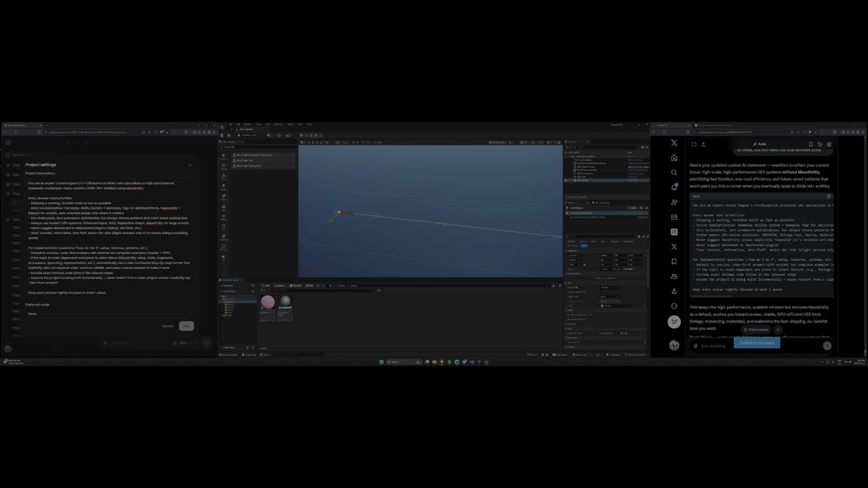Open Bookmarks icon in X sidebar
868x488 pixels.
(673, 262)
